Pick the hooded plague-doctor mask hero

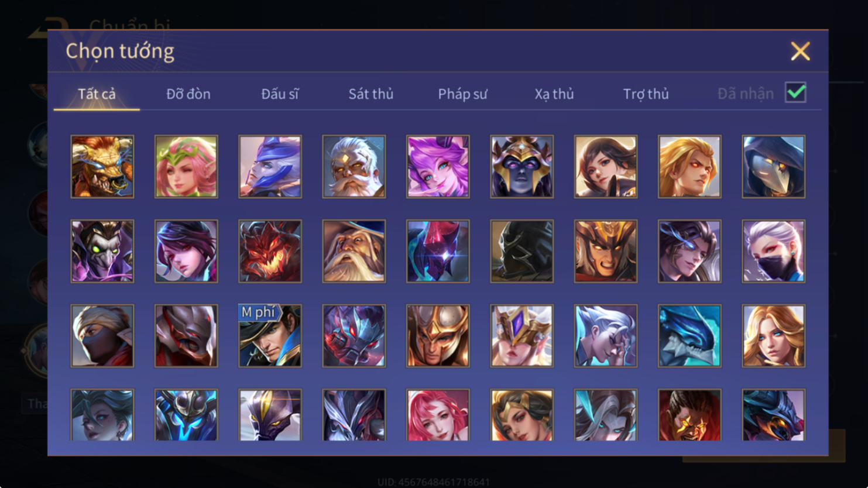(774, 167)
